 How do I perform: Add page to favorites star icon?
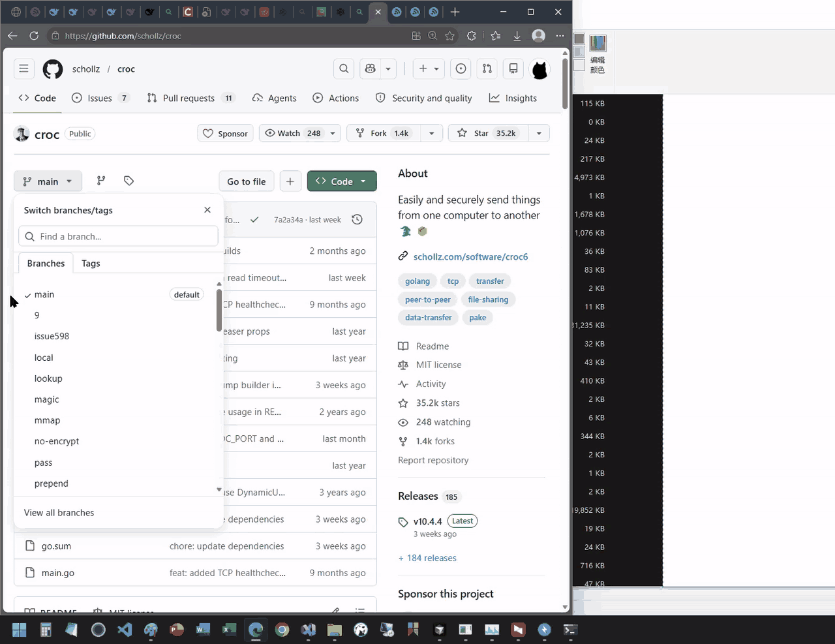pos(450,36)
